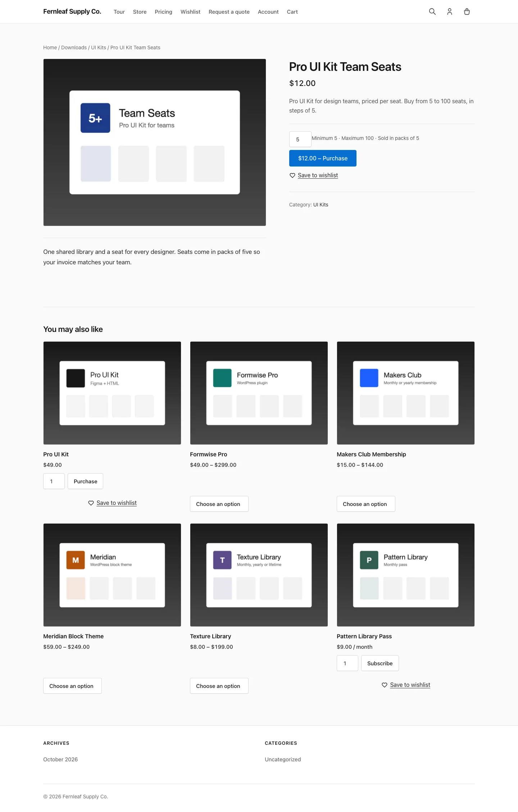This screenshot has height=812, width=518.
Task: Open the Uncategorized category link
Action: click(x=283, y=759)
